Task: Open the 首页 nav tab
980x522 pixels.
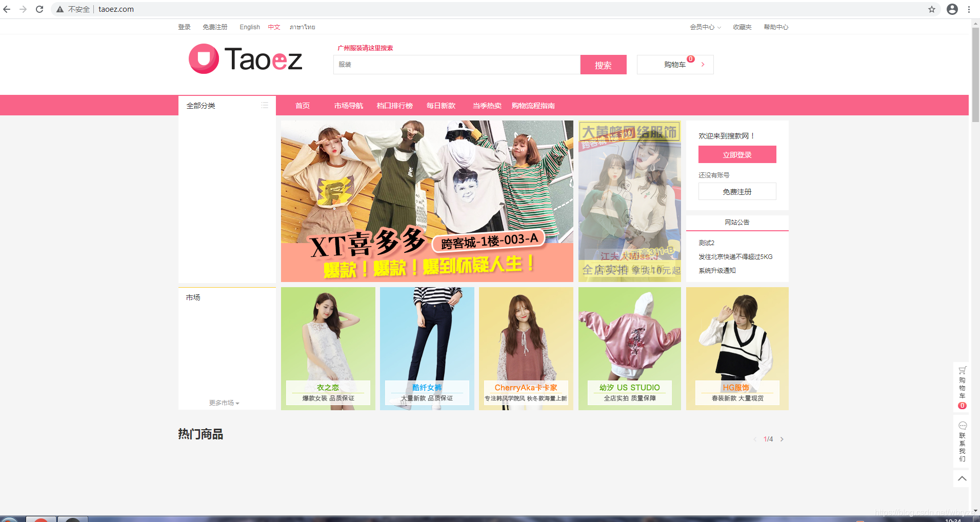Action: coord(303,106)
